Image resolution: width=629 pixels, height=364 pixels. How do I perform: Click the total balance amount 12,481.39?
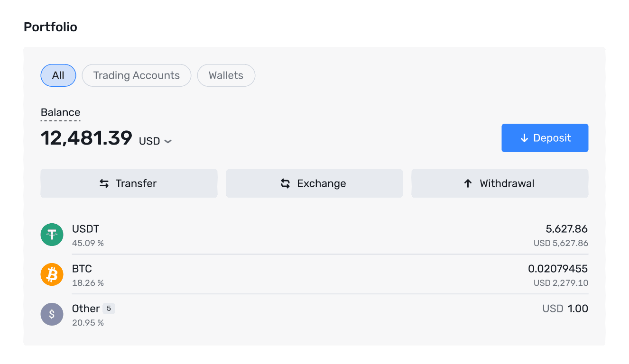click(86, 138)
